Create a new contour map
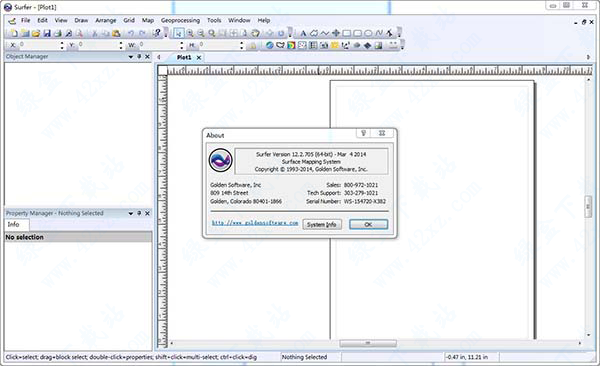This screenshot has width=600, height=366. coord(280,46)
